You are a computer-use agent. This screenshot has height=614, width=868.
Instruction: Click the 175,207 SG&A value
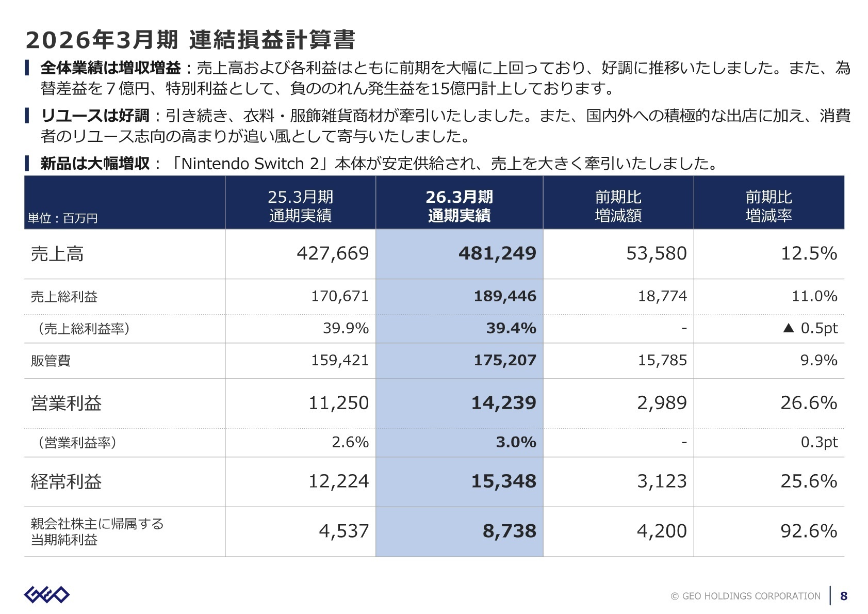[x=505, y=360]
